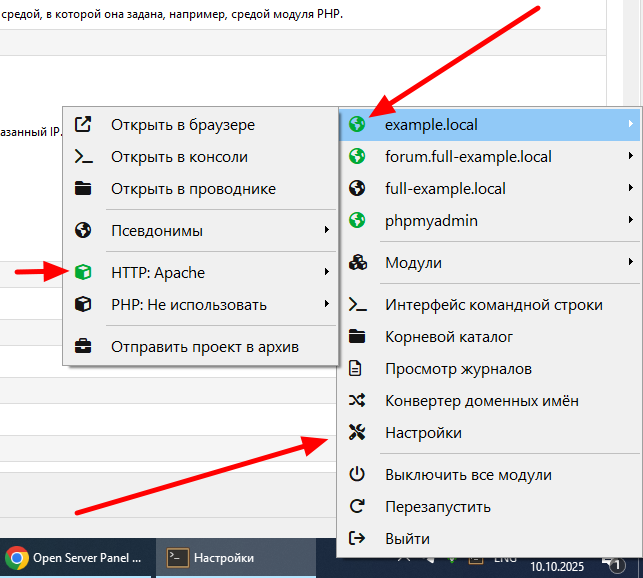
Task: Click the folder icon beside Корневой каталог
Action: [x=357, y=336]
